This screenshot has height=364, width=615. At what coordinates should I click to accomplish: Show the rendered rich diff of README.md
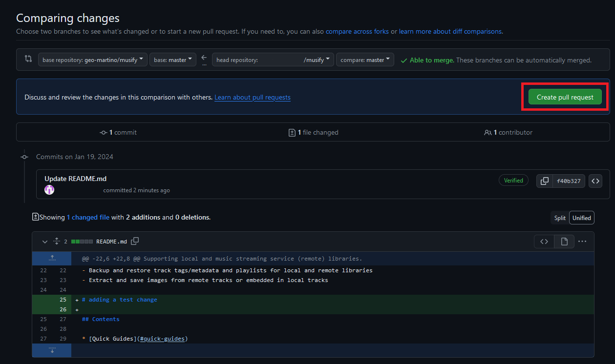point(564,241)
